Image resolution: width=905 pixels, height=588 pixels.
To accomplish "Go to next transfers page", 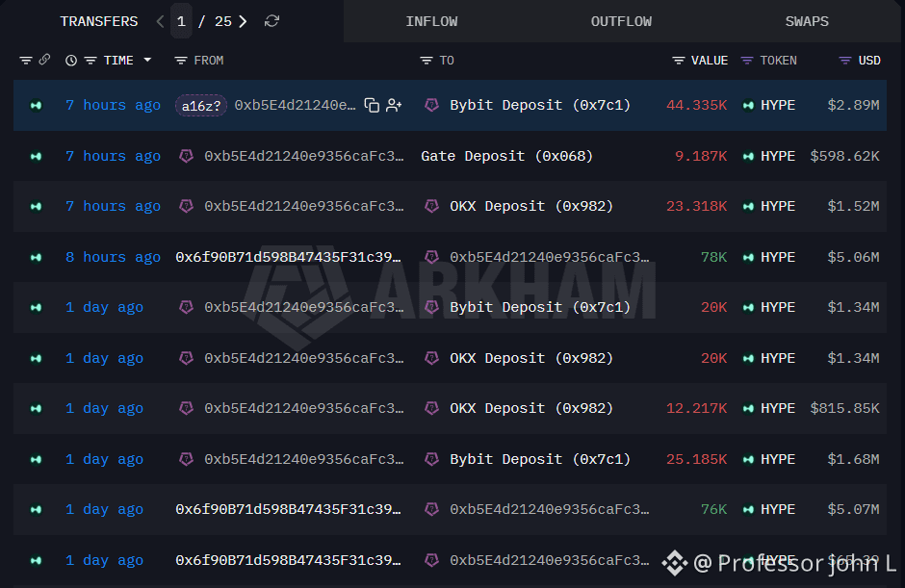I will 243,21.
